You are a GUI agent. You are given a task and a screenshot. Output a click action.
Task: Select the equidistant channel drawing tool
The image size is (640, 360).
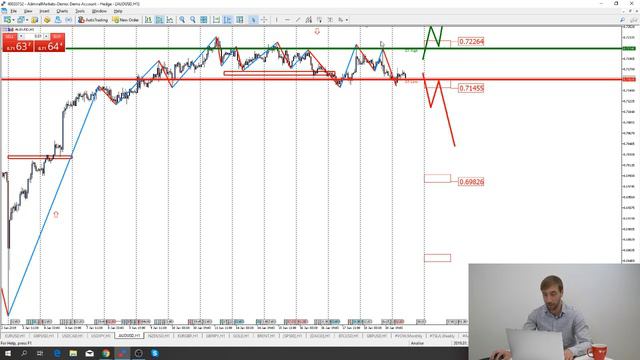(x=309, y=20)
